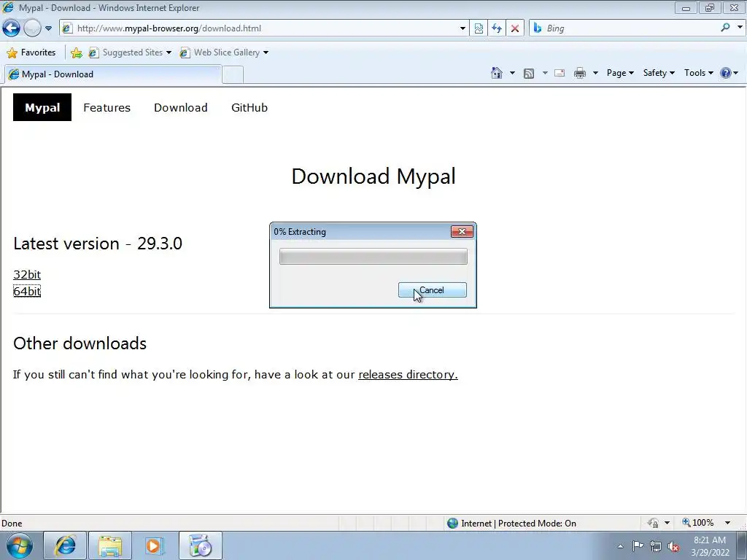Show hidden tray icons arrow
Viewport: 747px width, 560px height.
point(620,546)
